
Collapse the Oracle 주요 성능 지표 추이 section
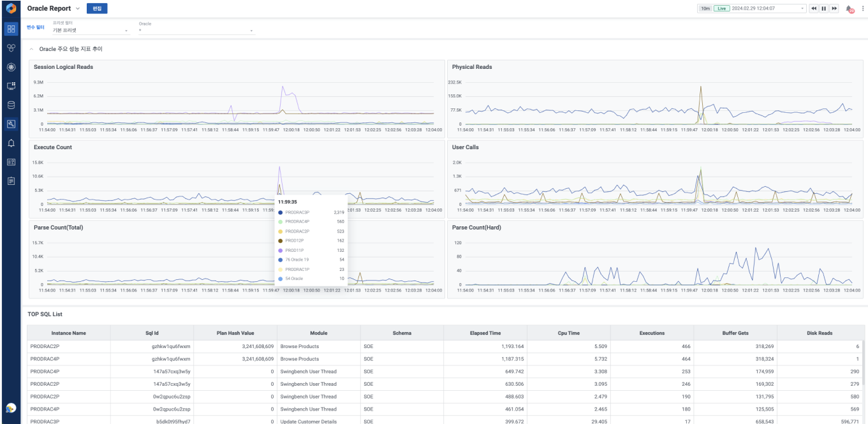point(32,49)
